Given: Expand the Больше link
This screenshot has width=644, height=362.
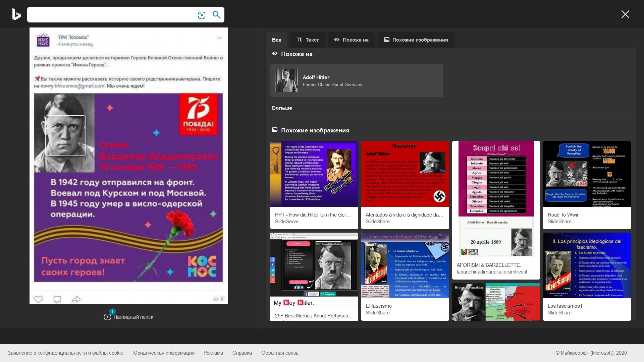Looking at the screenshot, I should point(282,108).
